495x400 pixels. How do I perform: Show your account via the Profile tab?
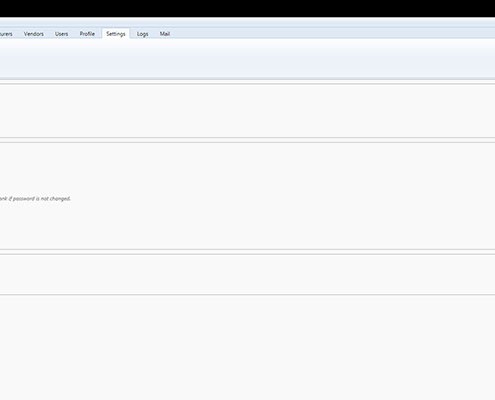tap(87, 34)
